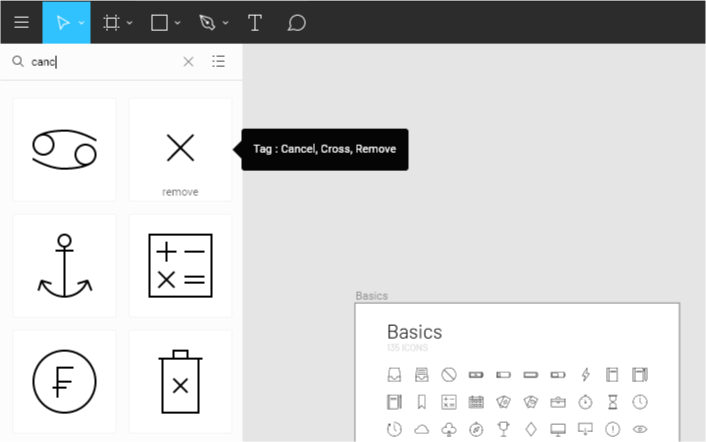Select the Move tool

(63, 23)
